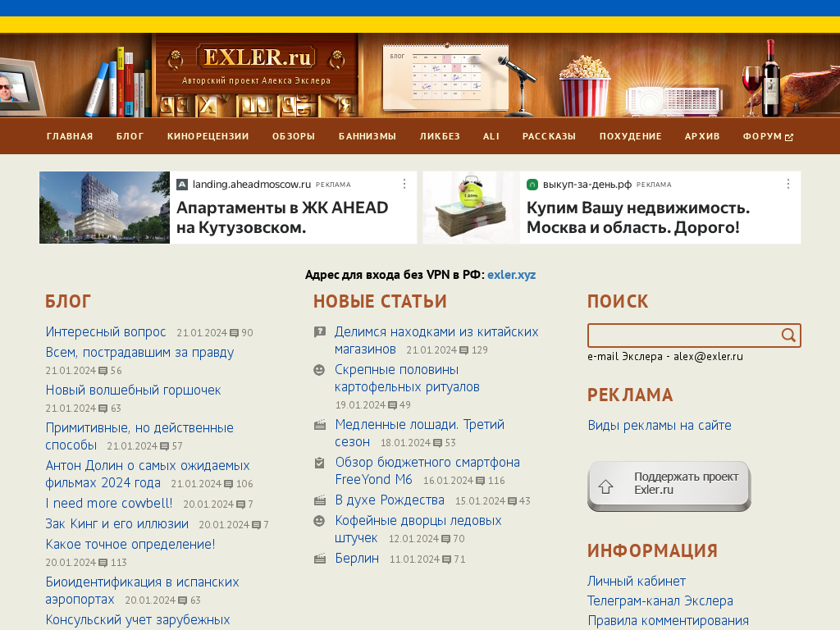Click the search magnifier icon
Viewport: 840px width, 630px height.
[x=788, y=336]
